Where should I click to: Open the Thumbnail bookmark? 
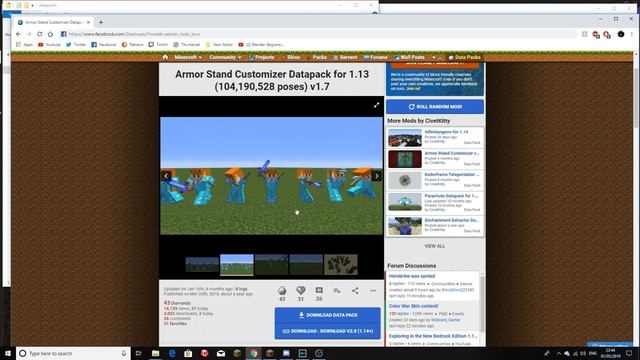click(187, 44)
